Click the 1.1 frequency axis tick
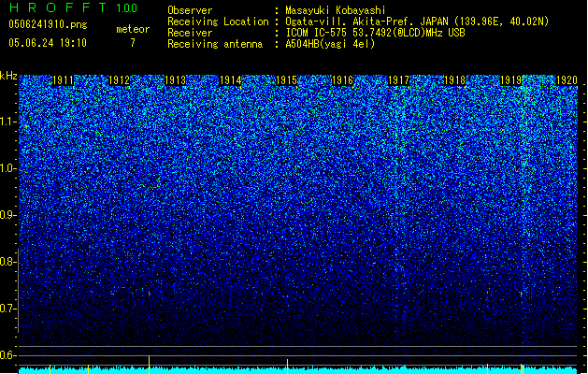 (x=9, y=122)
